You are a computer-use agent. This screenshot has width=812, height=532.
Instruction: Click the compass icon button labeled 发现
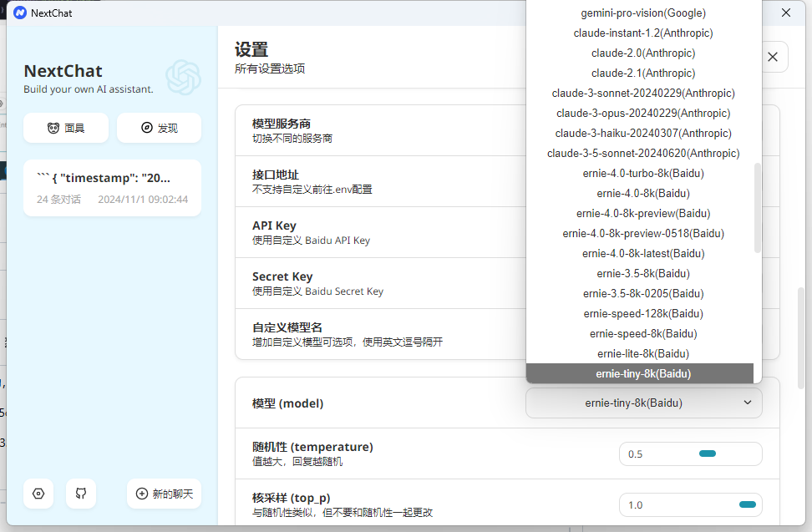pos(159,128)
